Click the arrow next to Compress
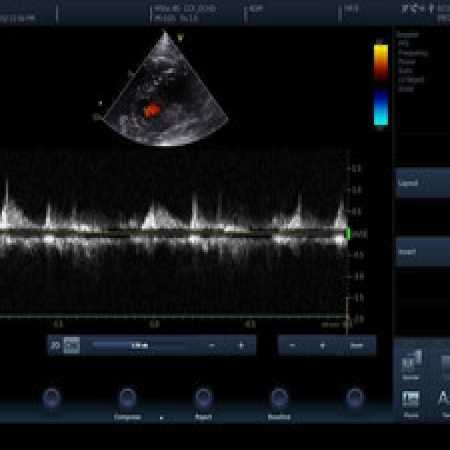 pos(162,418)
